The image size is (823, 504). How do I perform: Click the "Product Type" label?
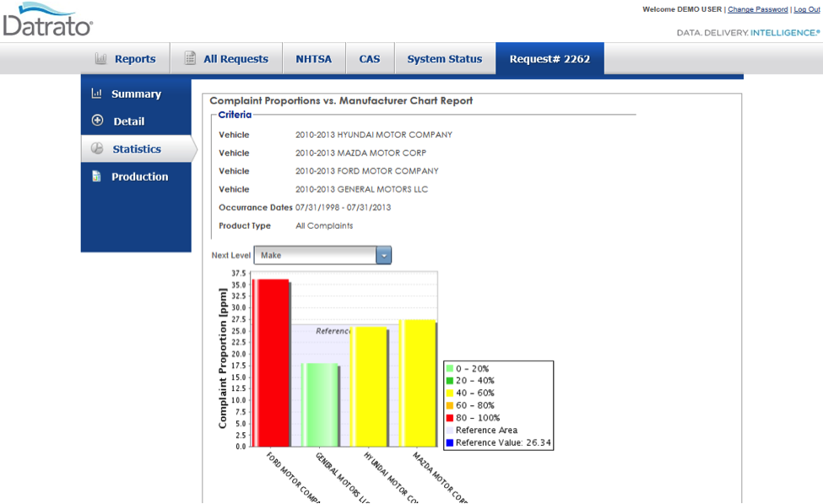[x=245, y=225]
